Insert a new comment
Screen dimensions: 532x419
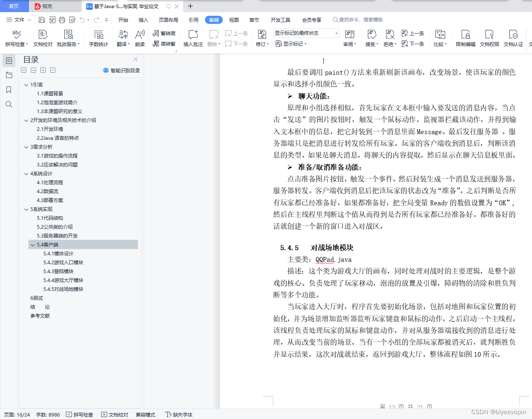click(x=193, y=38)
